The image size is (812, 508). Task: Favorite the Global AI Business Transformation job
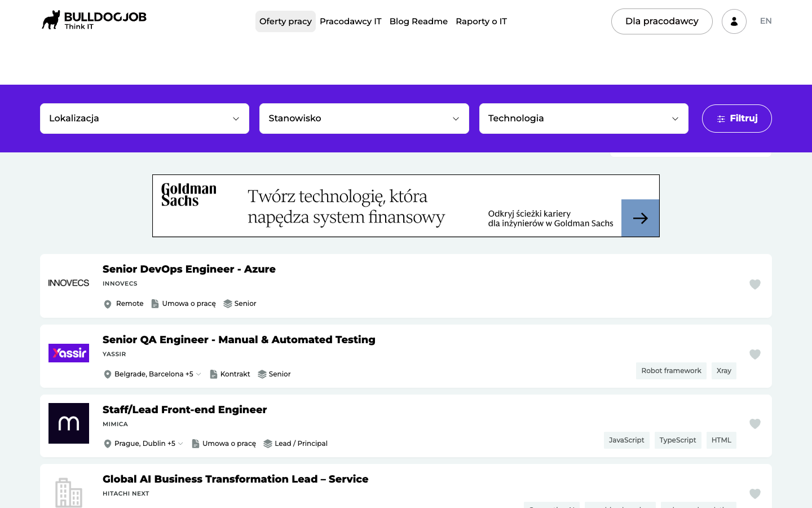[x=755, y=494]
